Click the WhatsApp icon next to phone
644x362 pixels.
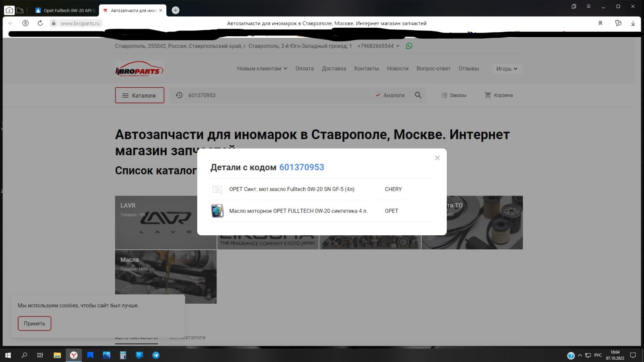point(409,46)
